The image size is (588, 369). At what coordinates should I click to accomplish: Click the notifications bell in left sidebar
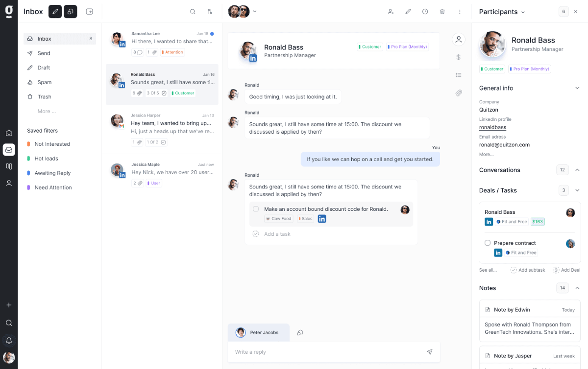coord(9,341)
